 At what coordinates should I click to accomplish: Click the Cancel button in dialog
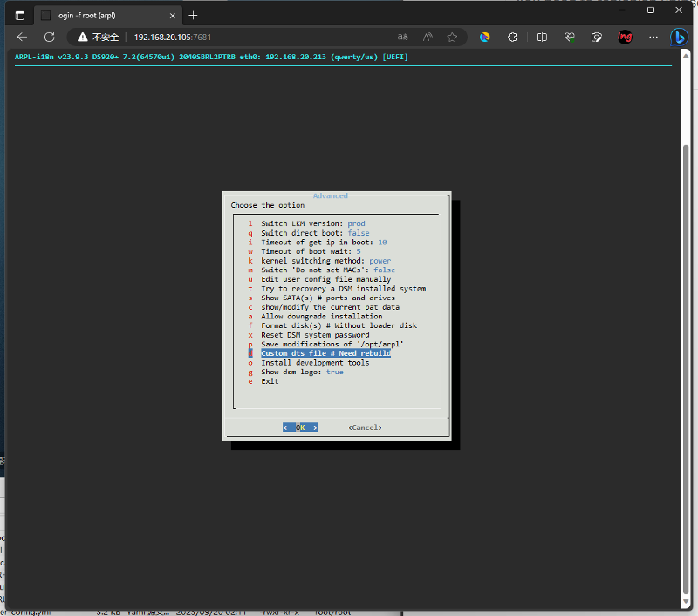point(365,428)
